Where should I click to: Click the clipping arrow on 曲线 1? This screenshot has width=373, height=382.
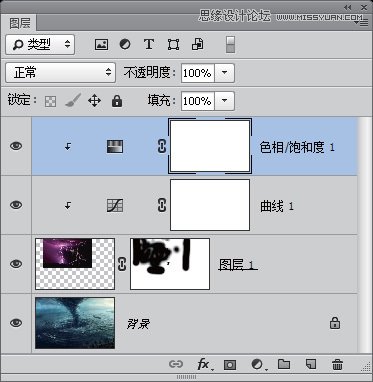tap(68, 205)
